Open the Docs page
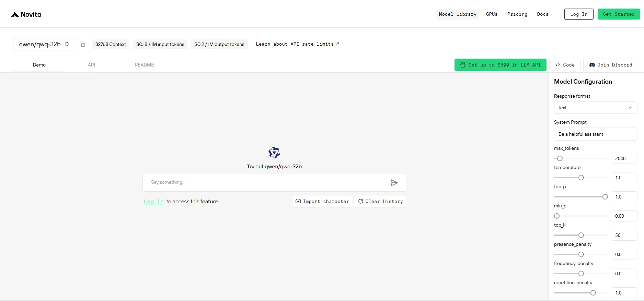The height and width of the screenshot is (301, 644). [x=543, y=14]
